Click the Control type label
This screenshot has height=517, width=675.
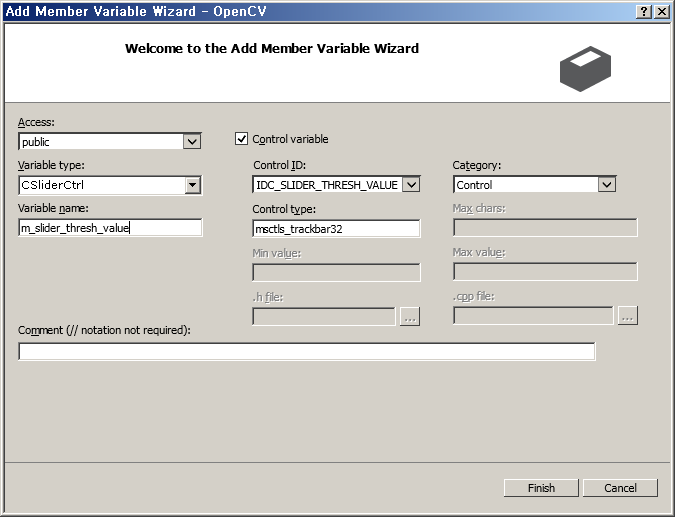click(x=284, y=209)
